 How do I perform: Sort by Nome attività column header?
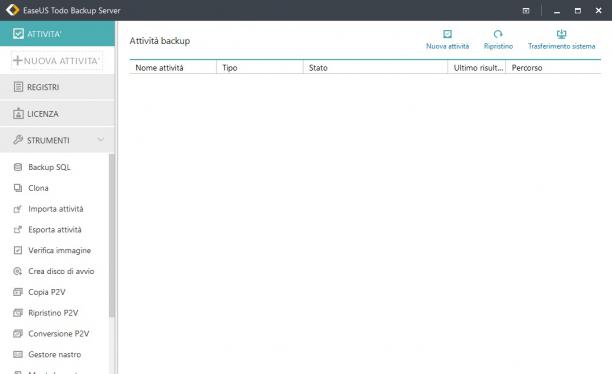[x=173, y=68]
